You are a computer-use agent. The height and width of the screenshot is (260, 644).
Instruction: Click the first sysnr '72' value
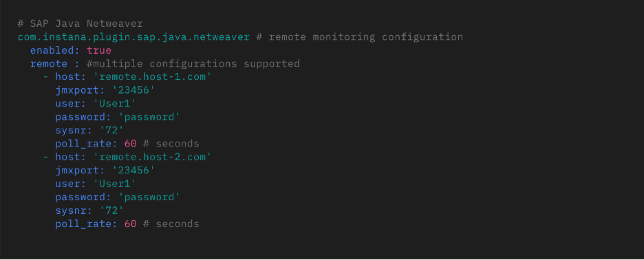[111, 130]
